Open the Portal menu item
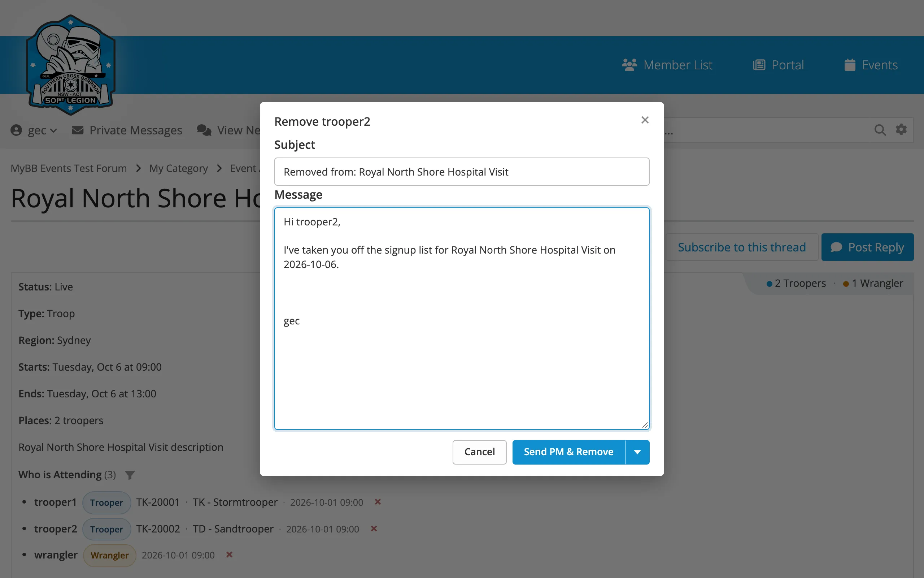This screenshot has width=924, height=578. click(x=779, y=65)
